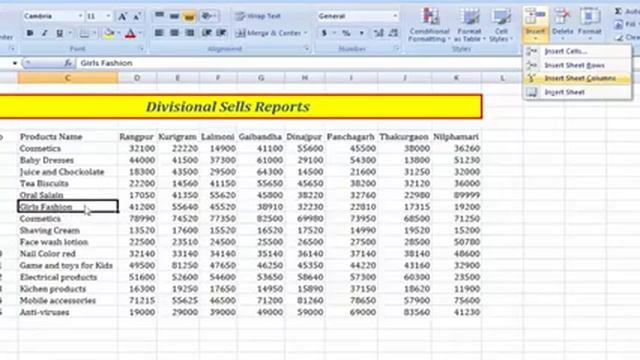Click the Increase Indent icon
Image resolution: width=640 pixels, height=360 pixels.
221,33
